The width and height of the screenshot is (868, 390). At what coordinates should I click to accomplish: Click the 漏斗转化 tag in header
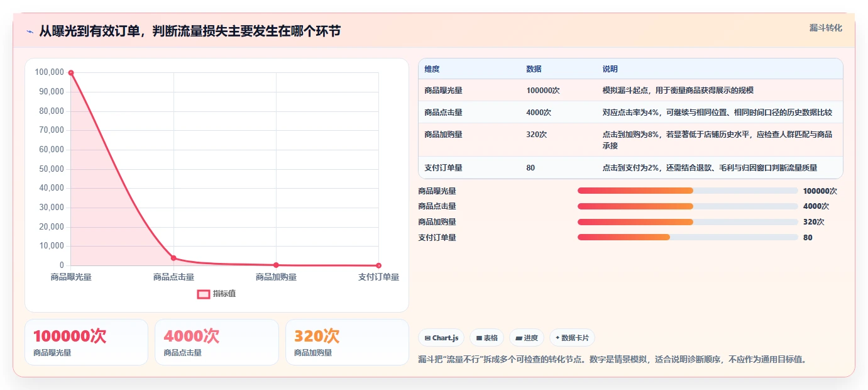(825, 28)
